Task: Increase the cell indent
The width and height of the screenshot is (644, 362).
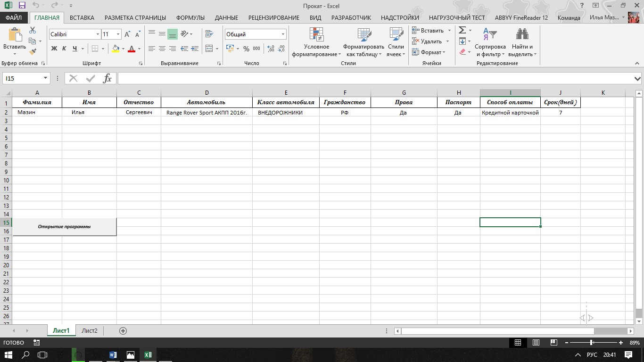Action: (x=195, y=49)
